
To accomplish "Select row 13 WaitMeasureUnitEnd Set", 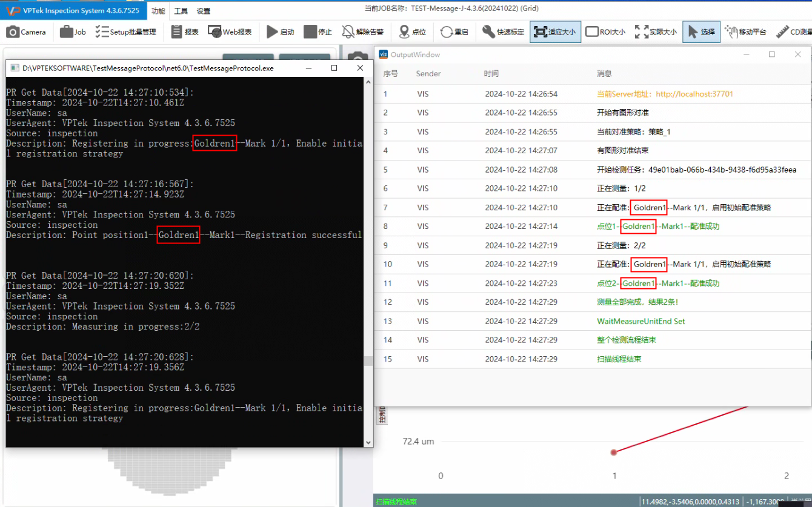I will pos(593,321).
